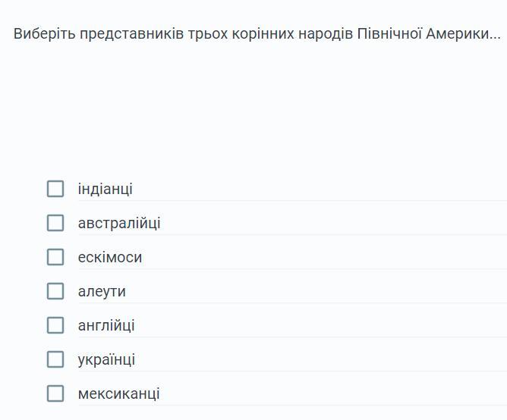Click the українці option text

[106, 359]
